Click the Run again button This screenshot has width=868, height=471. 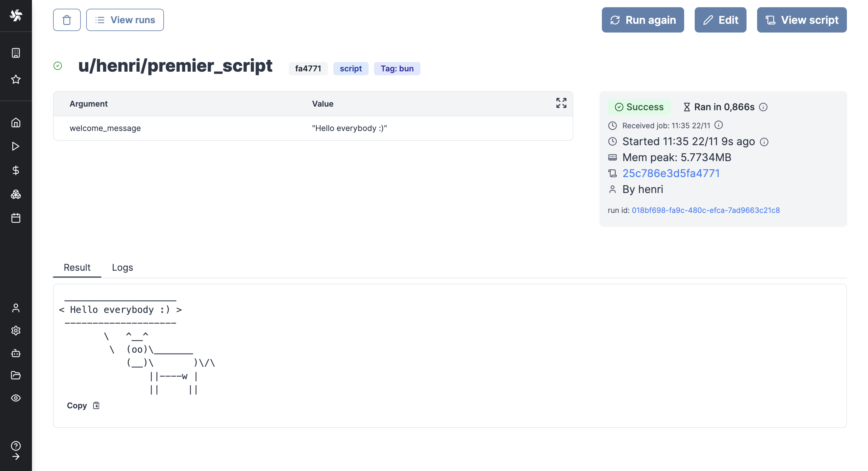[x=643, y=20]
